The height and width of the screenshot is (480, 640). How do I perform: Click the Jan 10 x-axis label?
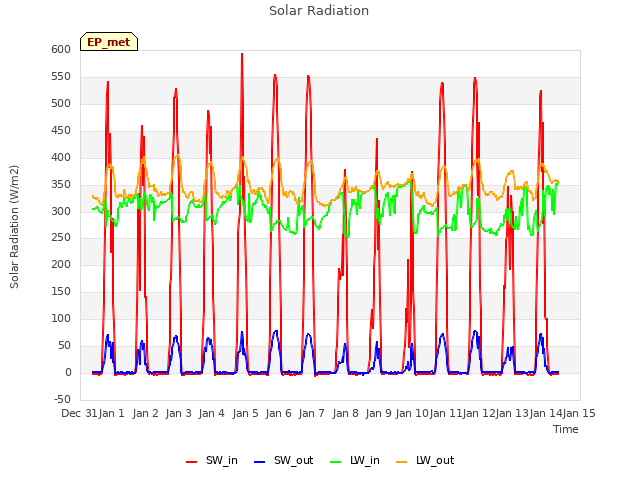pos(412,413)
